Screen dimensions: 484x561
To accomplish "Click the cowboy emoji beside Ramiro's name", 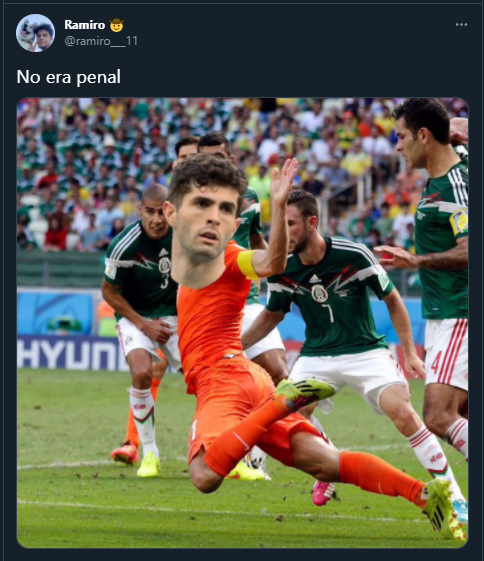I will pos(116,25).
